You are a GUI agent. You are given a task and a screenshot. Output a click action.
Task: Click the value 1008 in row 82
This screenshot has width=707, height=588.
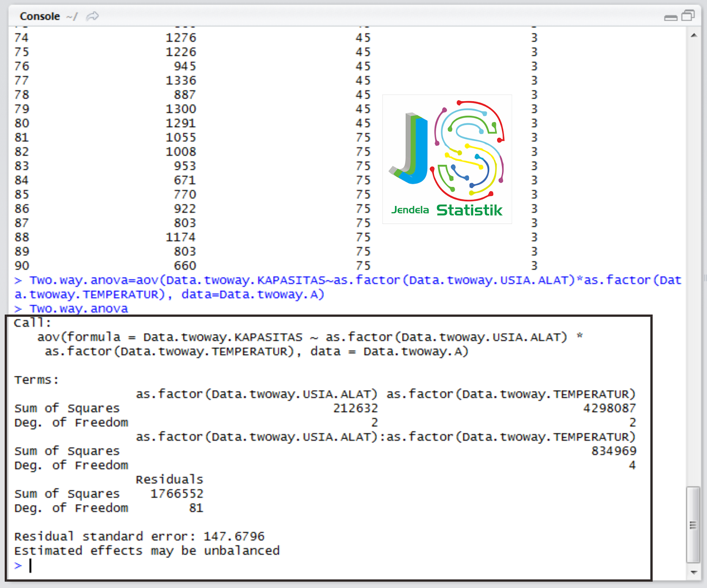(181, 152)
